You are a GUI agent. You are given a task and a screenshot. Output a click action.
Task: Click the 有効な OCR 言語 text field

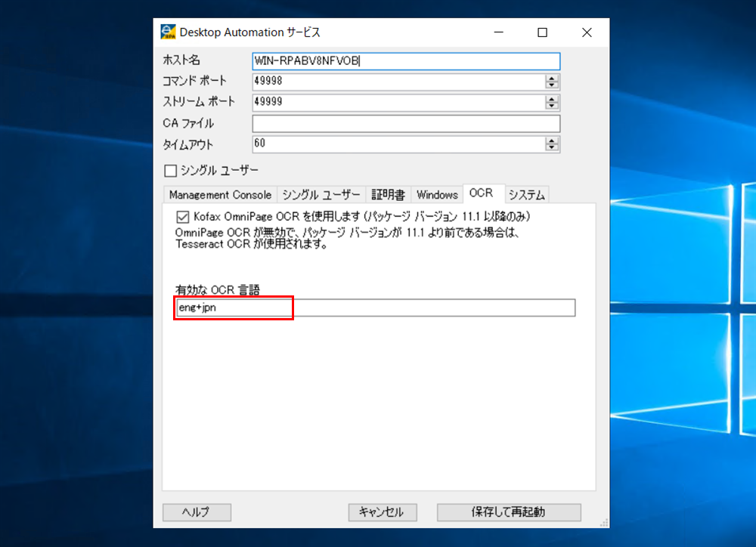pos(376,307)
